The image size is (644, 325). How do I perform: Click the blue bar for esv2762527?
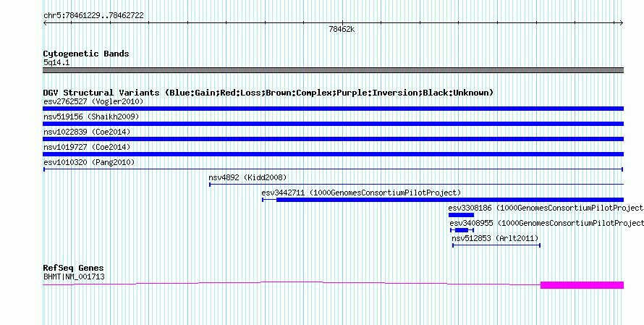click(x=333, y=109)
